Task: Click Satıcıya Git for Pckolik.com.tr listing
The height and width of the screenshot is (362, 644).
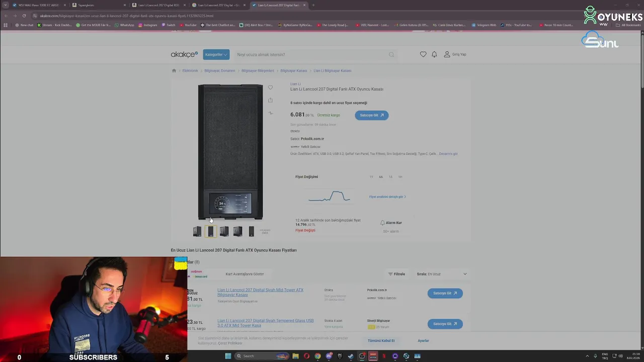Action: pyautogui.click(x=445, y=293)
